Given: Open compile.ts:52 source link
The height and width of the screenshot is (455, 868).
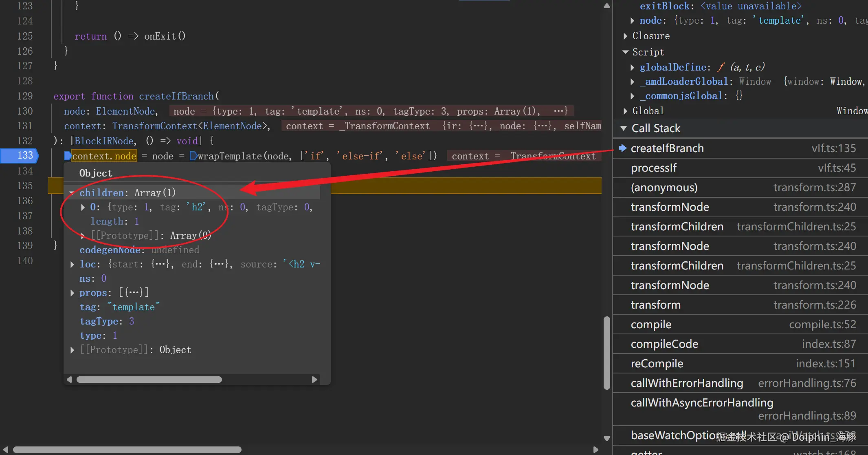Looking at the screenshot, I should click(822, 325).
